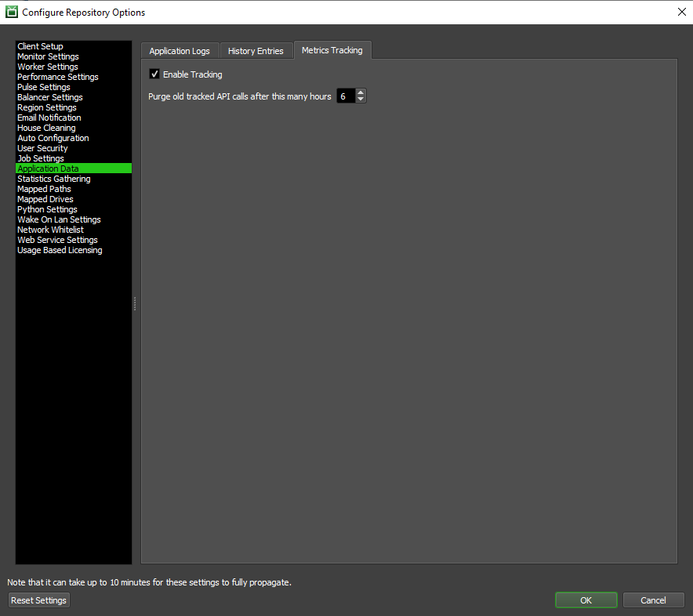Select the Metrics Tracking tab

[x=332, y=50]
